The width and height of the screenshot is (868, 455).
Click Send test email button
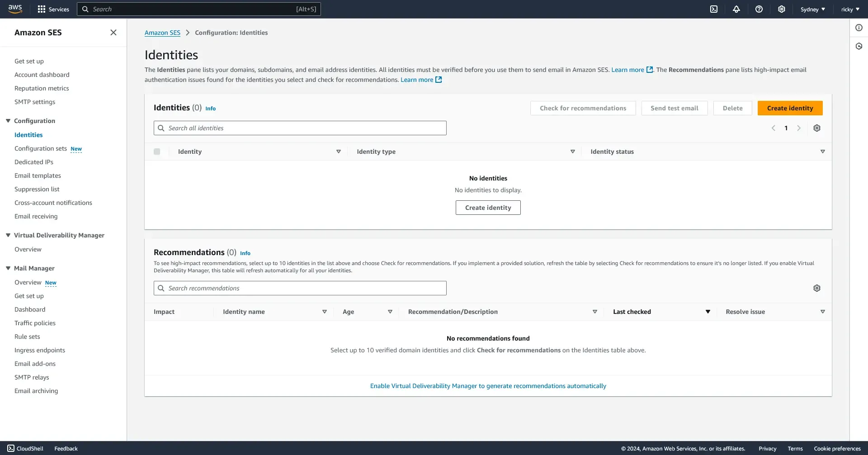pos(675,108)
